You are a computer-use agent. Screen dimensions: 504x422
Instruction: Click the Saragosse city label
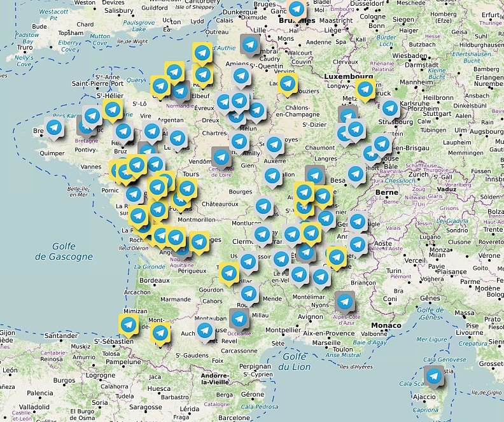(x=145, y=407)
